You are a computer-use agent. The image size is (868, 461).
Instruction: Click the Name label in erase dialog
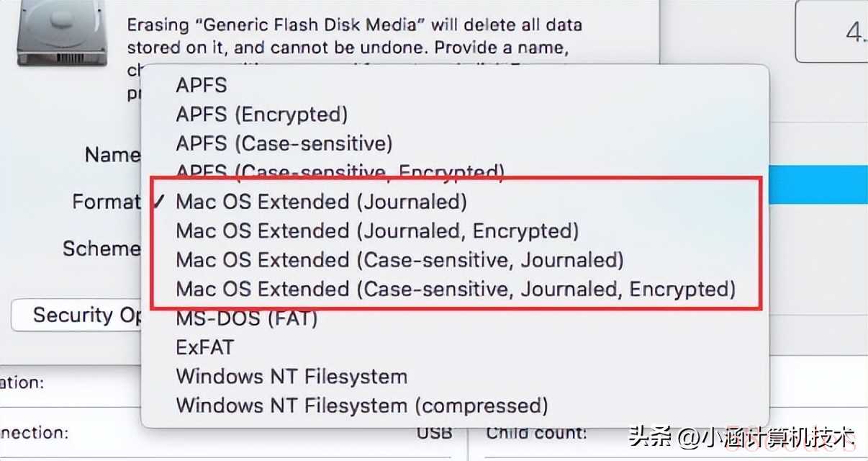point(112,154)
